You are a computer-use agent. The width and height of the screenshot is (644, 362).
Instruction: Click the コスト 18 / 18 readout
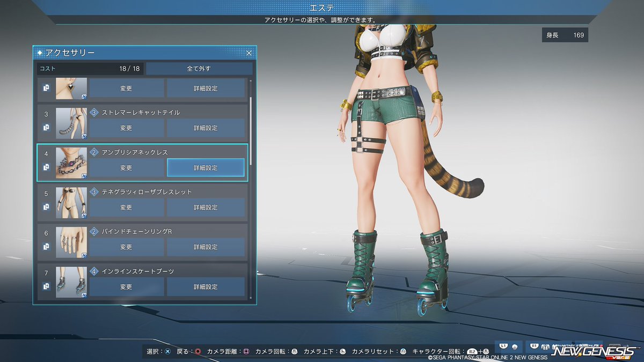pyautogui.click(x=90, y=69)
